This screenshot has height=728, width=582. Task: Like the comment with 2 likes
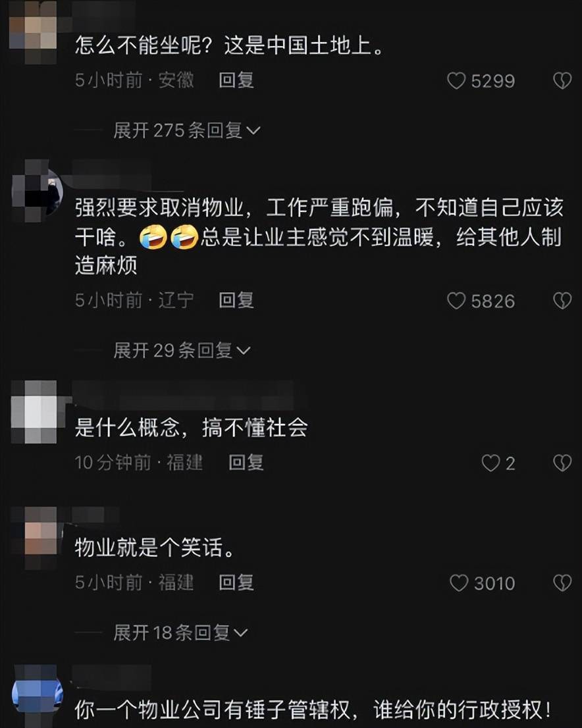(490, 463)
